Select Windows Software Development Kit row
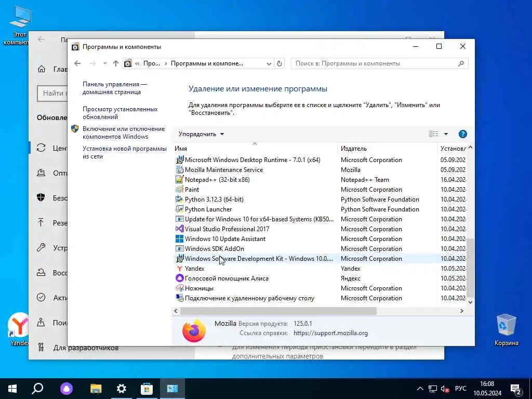Screen dimensions: 532x399 pyautogui.click(x=320, y=259)
